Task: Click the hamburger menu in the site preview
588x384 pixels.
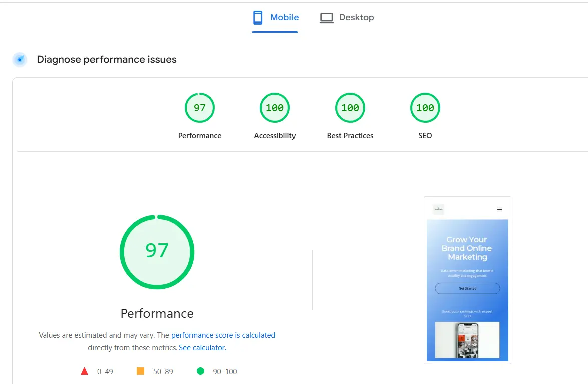Action: [499, 209]
